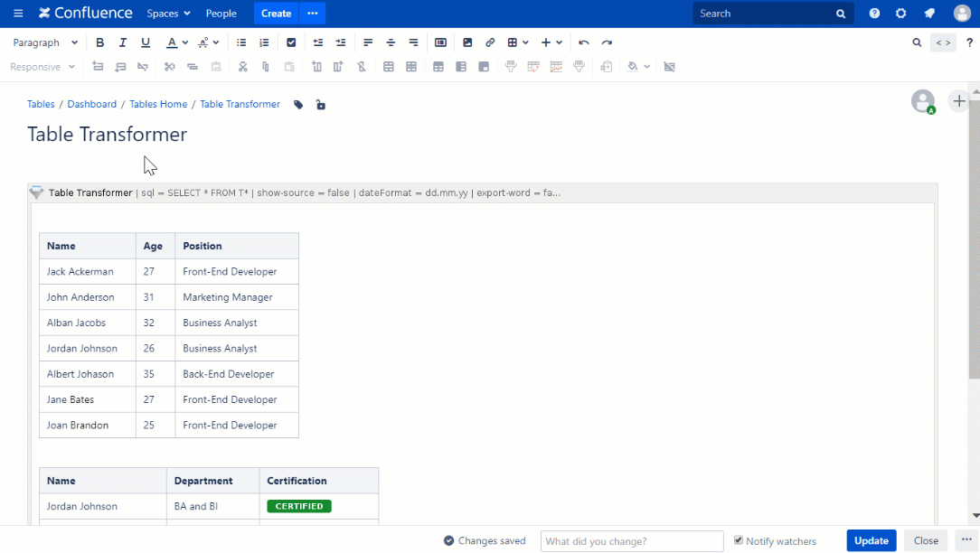Click the italic formatting icon
This screenshot has width=980, height=553.
[x=123, y=42]
